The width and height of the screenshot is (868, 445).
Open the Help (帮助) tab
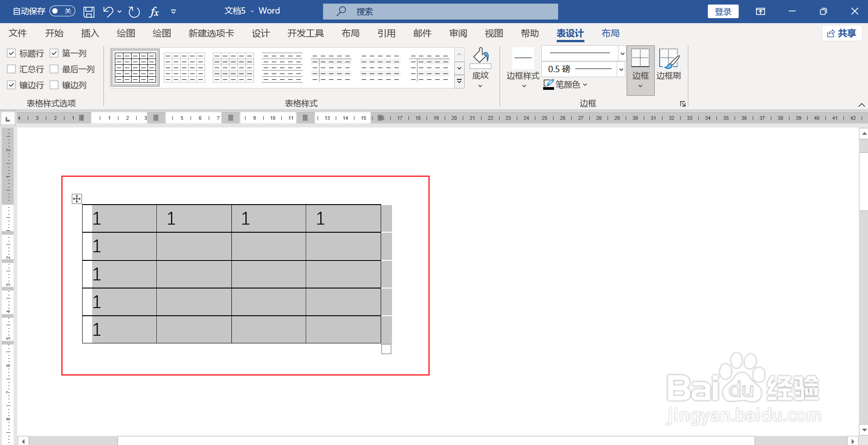click(530, 33)
